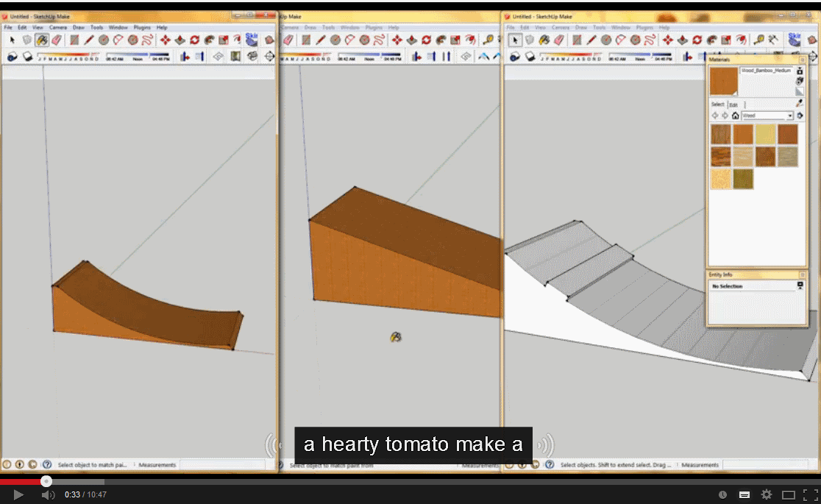Select the yellow wood swatch in Materials

tap(765, 134)
